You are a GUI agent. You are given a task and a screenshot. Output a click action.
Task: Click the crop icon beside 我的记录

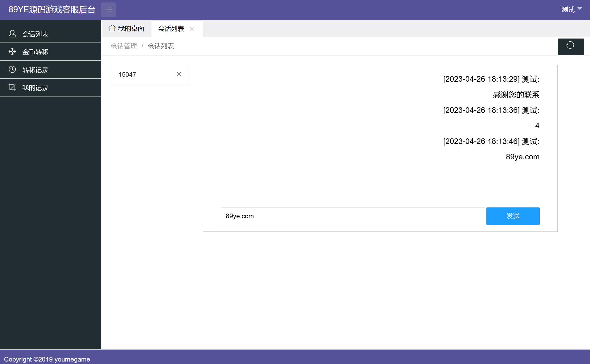point(12,87)
